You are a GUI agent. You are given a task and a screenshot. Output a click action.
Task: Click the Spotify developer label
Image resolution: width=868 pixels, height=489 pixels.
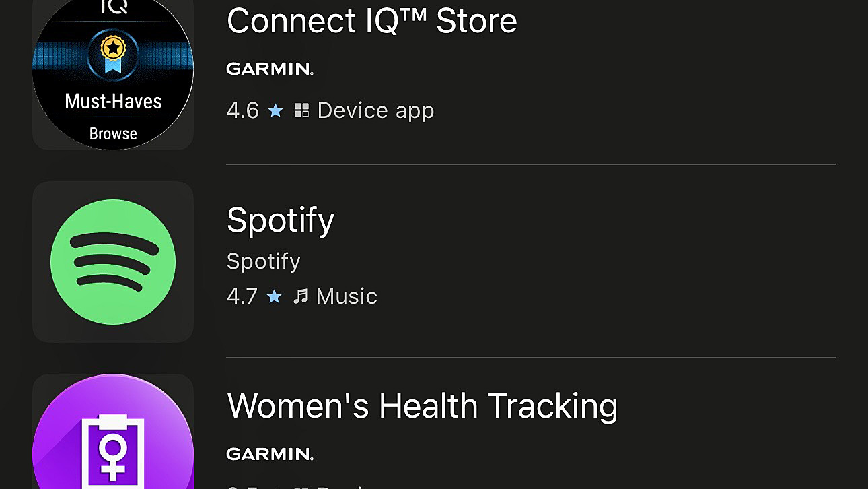pos(263,261)
